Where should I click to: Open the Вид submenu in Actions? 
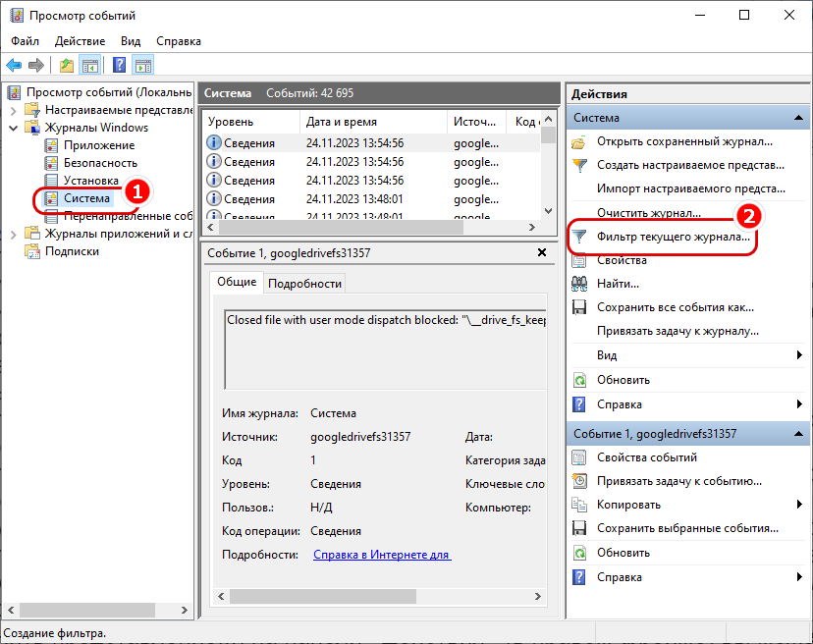coord(607,355)
